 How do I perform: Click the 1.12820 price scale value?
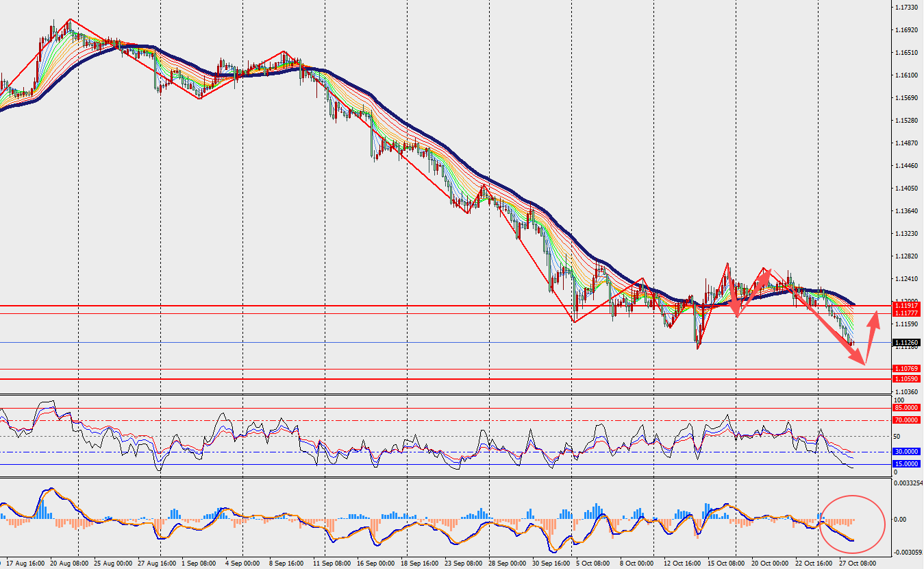[907, 256]
